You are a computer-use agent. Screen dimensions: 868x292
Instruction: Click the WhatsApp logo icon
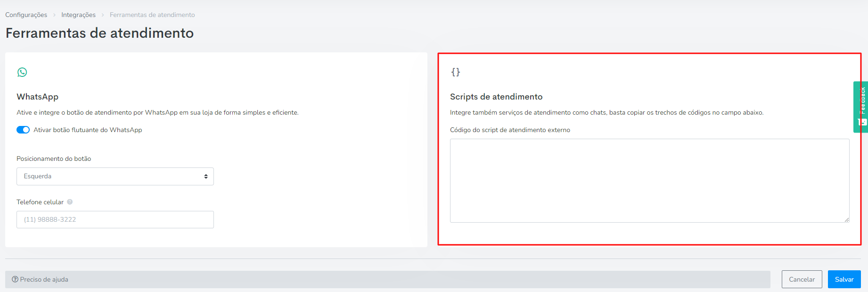click(22, 72)
